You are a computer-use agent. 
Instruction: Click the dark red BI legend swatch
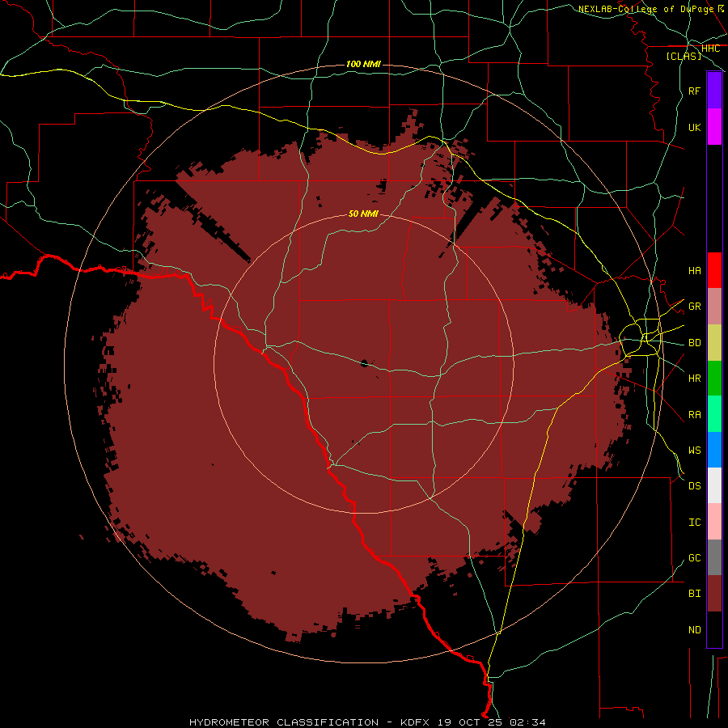click(714, 594)
